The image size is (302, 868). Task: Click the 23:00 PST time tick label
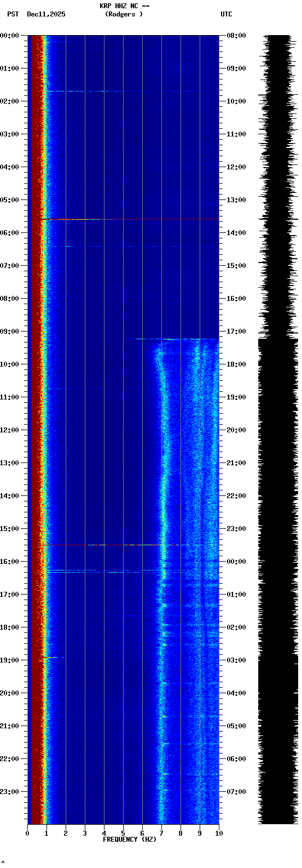(9, 792)
